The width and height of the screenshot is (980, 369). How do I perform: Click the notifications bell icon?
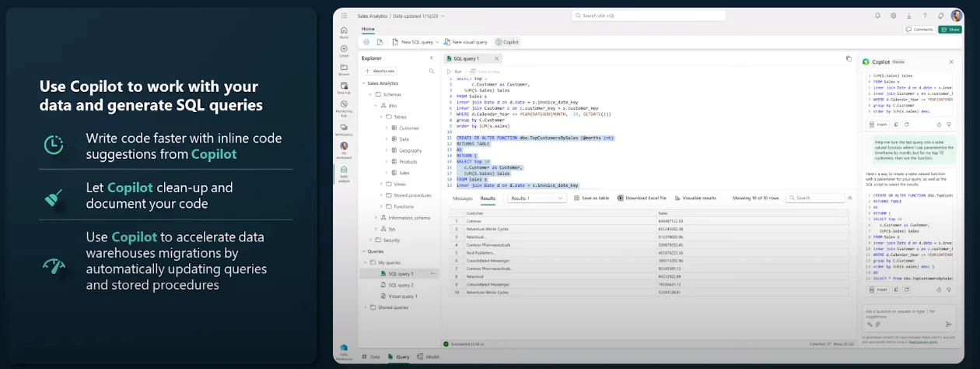pos(877,15)
